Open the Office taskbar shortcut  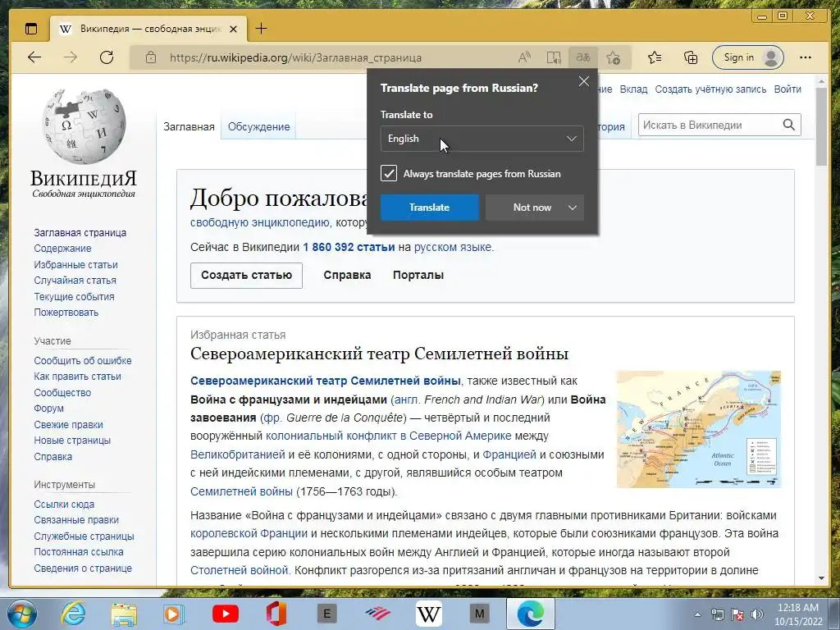pos(276,614)
